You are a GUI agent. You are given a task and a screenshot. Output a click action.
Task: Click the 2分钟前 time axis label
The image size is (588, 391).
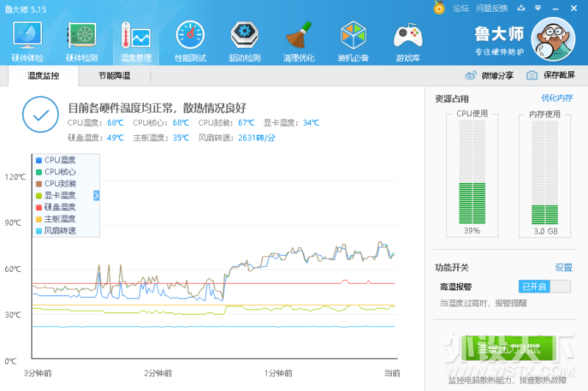pyautogui.click(x=158, y=373)
